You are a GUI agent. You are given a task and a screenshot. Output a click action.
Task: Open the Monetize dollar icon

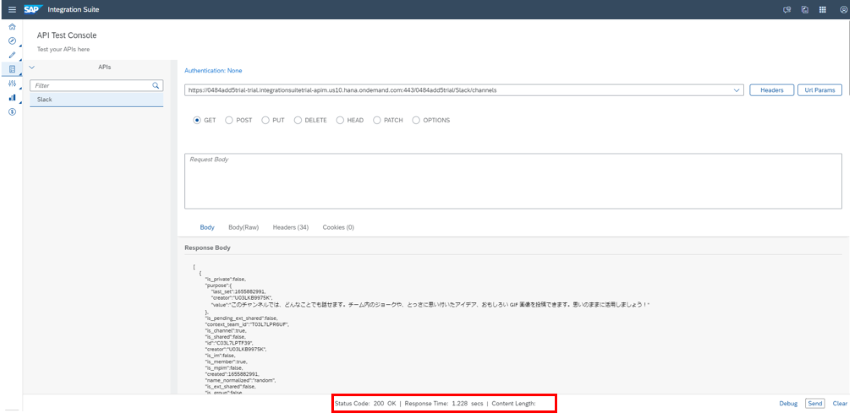point(12,112)
